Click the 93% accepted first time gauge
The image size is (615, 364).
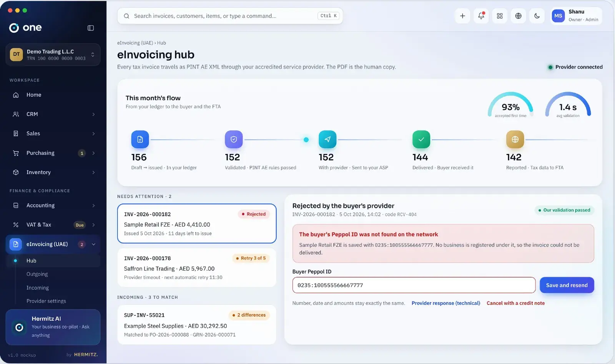tap(510, 105)
